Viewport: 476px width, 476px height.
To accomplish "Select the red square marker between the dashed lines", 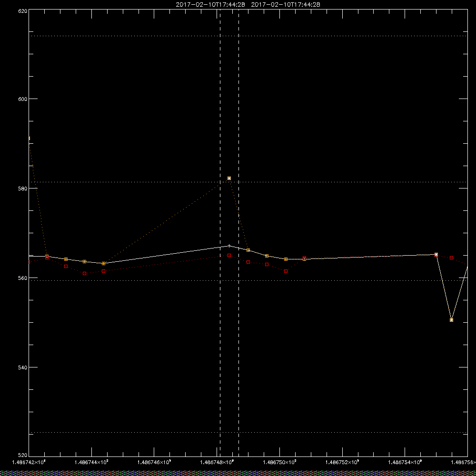I will pos(229,255).
